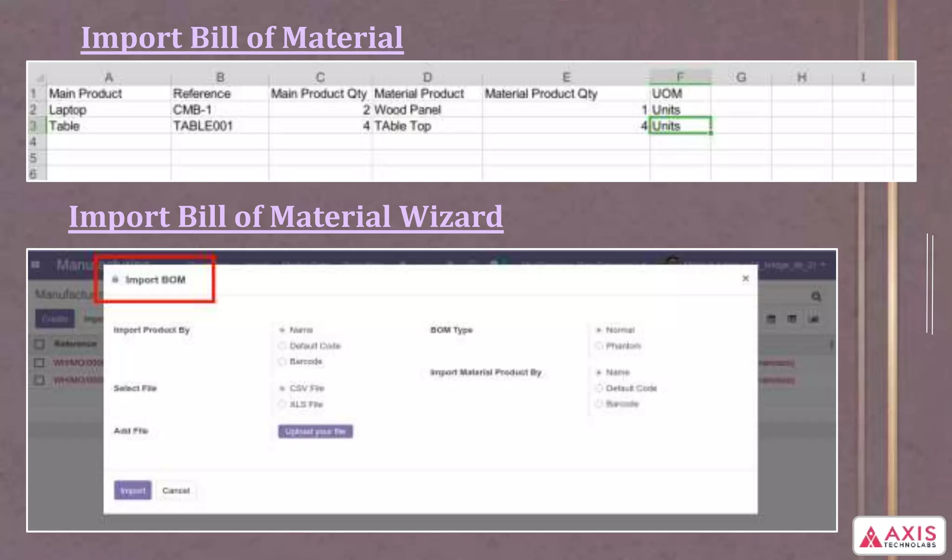Open the apps grid menu icon
The height and width of the screenshot is (560, 952).
coord(36,265)
